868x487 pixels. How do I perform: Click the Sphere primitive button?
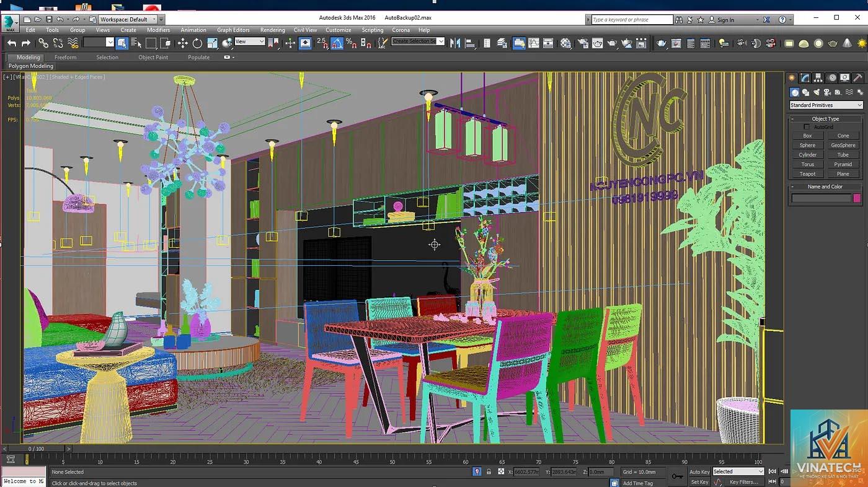pos(807,145)
